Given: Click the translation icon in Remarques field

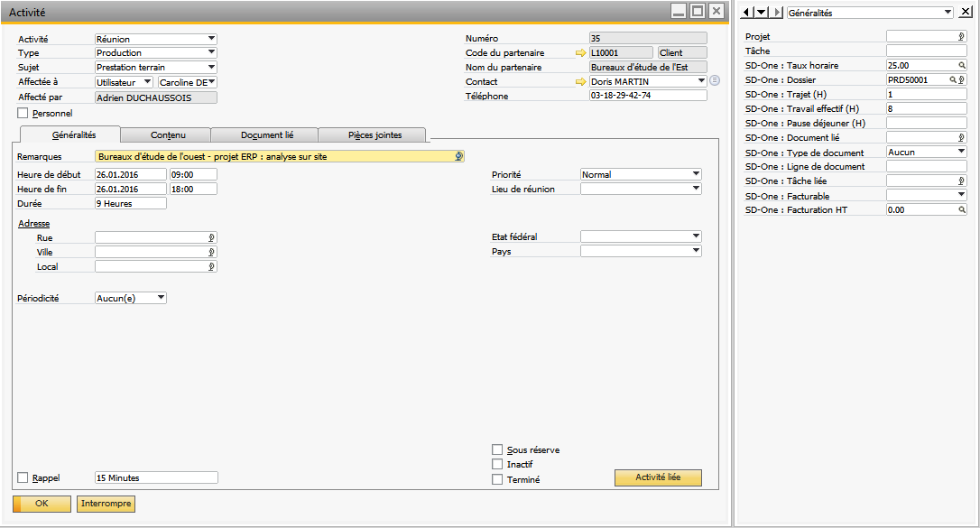Looking at the screenshot, I should point(458,156).
